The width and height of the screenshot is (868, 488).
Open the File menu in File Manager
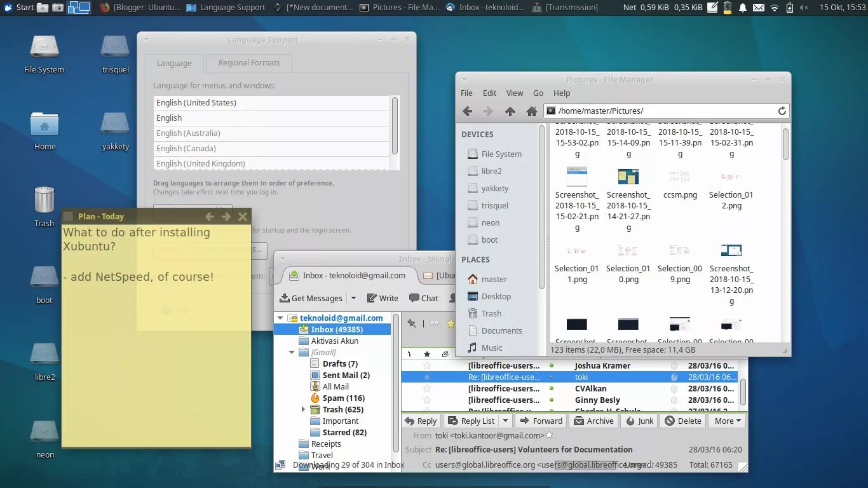tap(466, 93)
